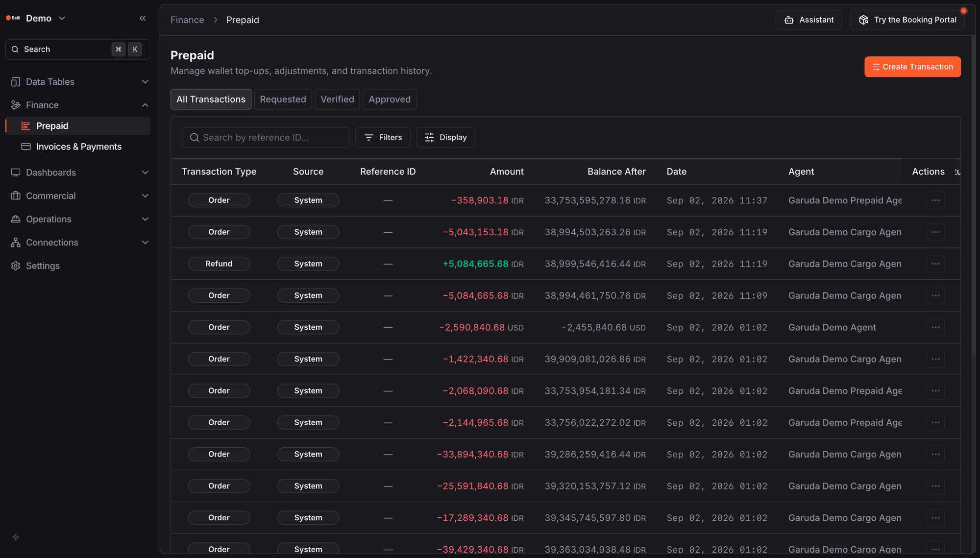Open the Display options button
The height and width of the screenshot is (558, 980).
click(445, 137)
